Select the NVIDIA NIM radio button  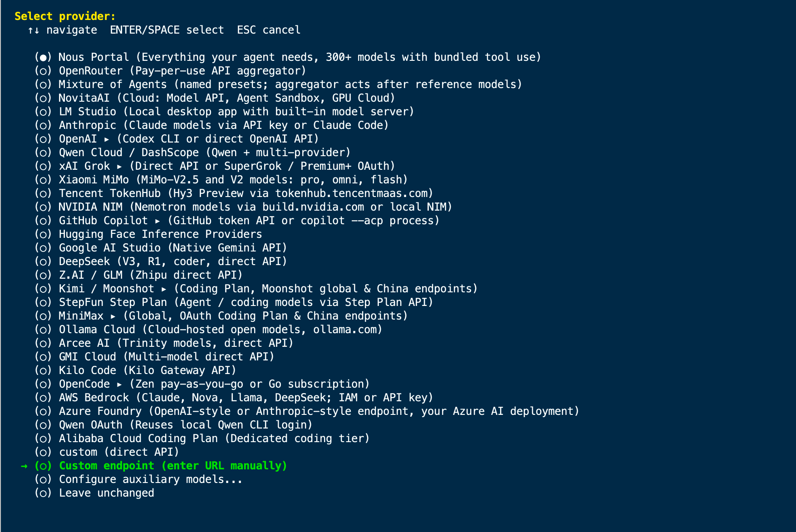[x=43, y=207]
